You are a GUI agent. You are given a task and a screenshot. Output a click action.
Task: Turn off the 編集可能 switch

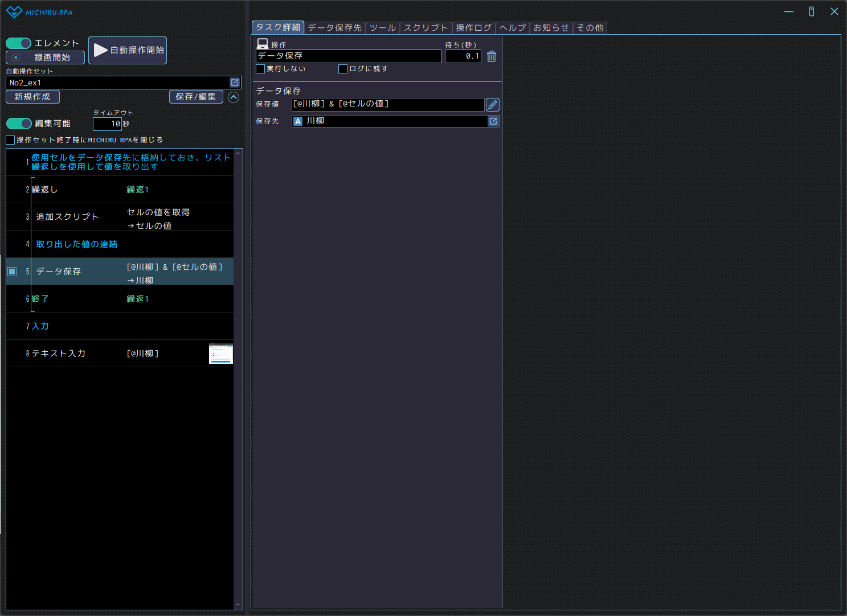click(19, 124)
